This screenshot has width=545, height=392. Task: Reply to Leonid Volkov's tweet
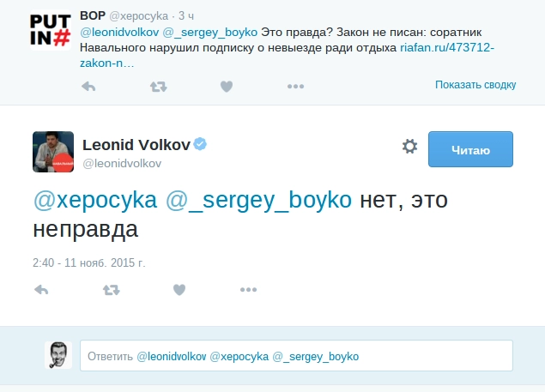[x=40, y=290]
